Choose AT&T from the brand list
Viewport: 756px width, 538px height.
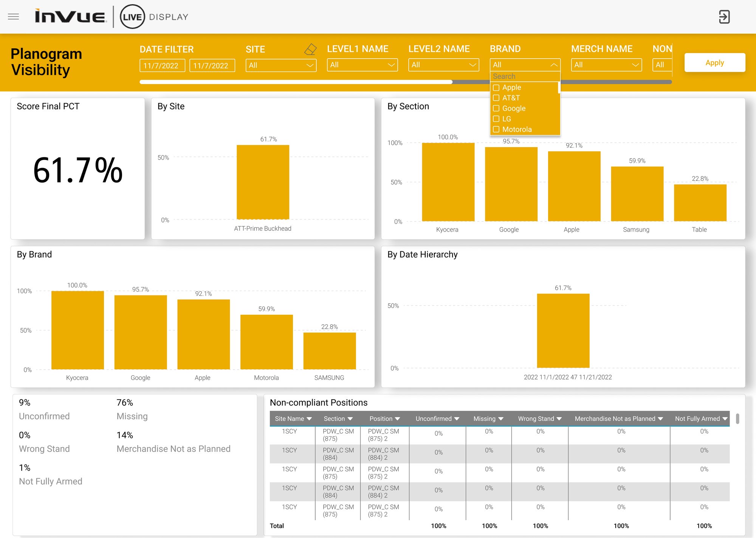496,98
